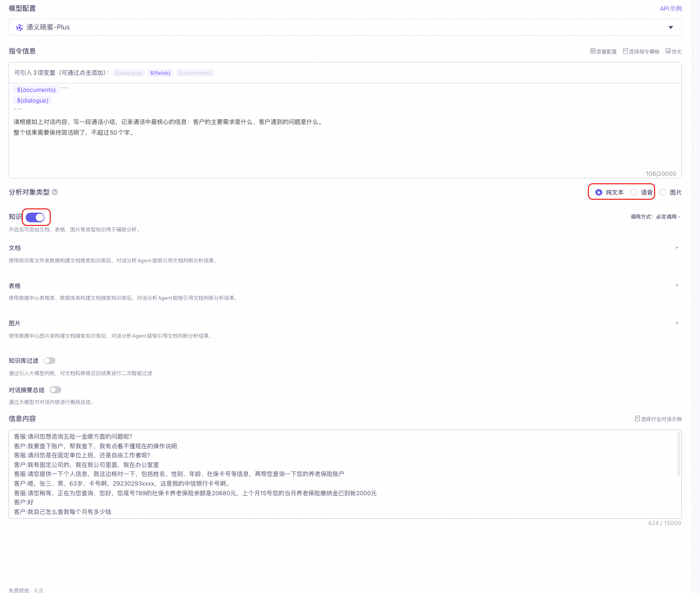This screenshot has width=700, height=593.
Task: Click the 优化 optimize button
Action: pyautogui.click(x=674, y=51)
